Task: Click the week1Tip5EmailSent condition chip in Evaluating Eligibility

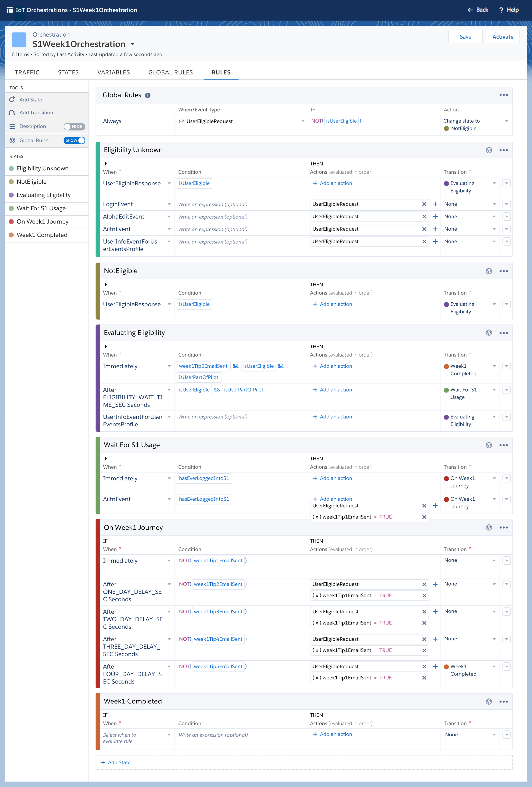Action: click(x=203, y=366)
